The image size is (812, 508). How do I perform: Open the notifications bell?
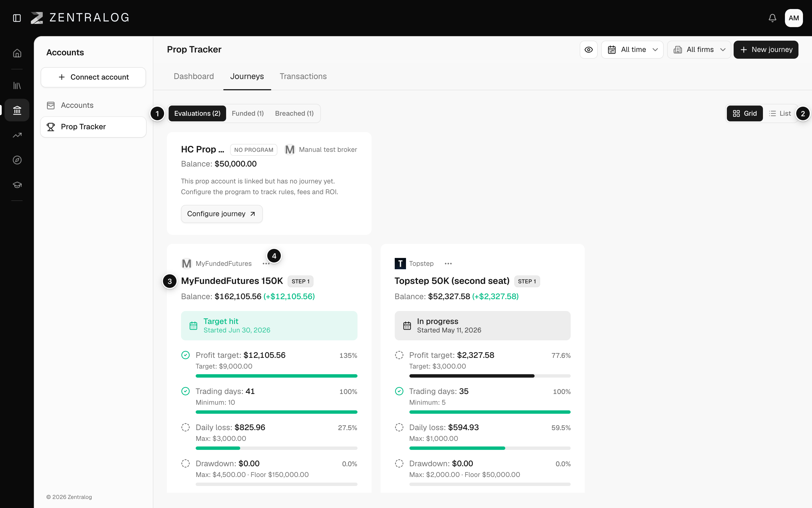point(773,18)
